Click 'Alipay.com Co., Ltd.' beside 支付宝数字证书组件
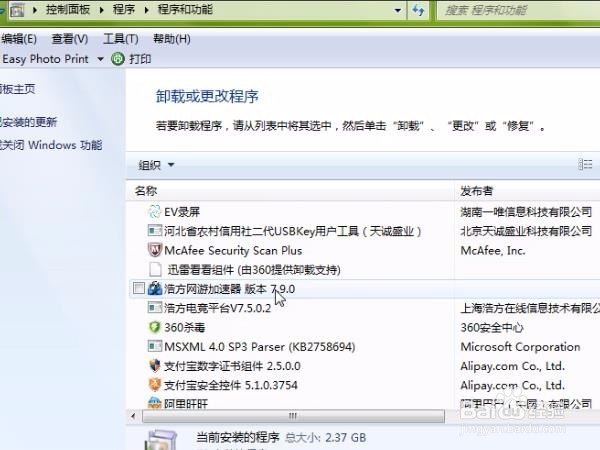 [512, 366]
